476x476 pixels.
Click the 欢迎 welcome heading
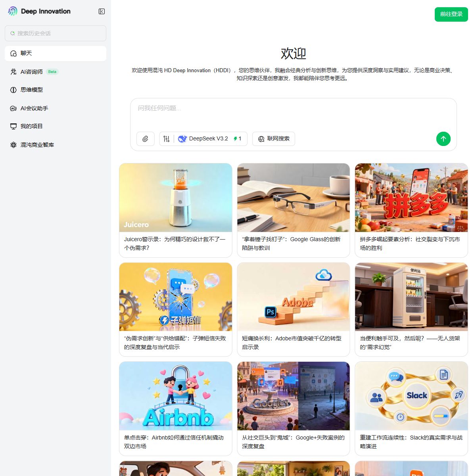pos(294,54)
